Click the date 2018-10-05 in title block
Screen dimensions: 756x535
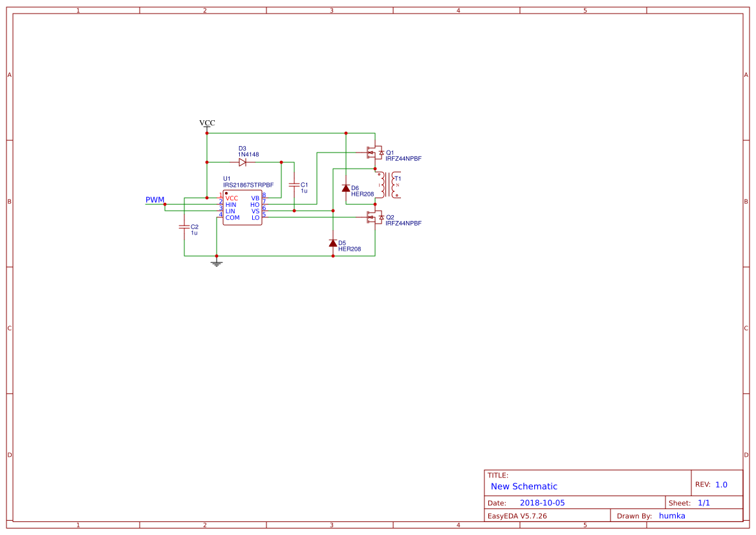click(544, 502)
